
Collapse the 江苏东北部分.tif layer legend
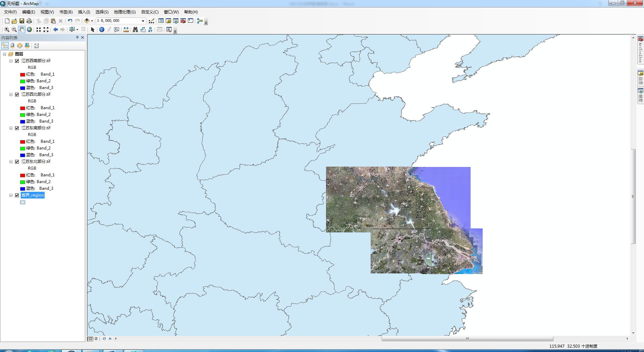click(11, 162)
